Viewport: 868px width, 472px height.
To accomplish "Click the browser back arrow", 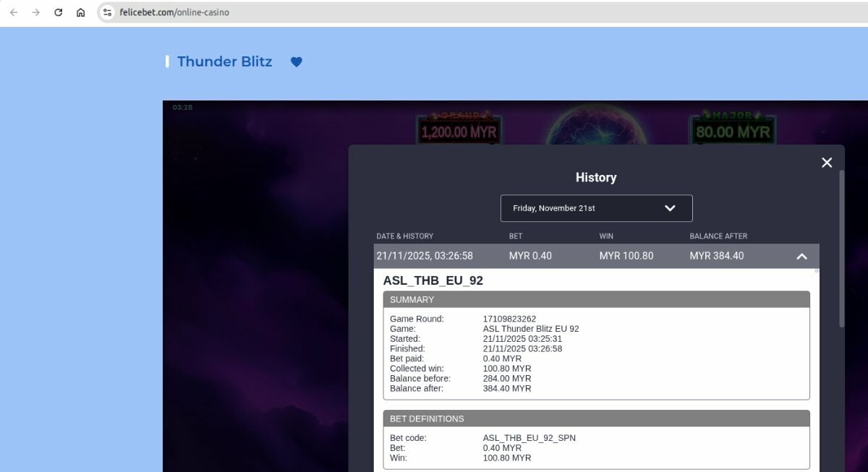I will (x=14, y=12).
